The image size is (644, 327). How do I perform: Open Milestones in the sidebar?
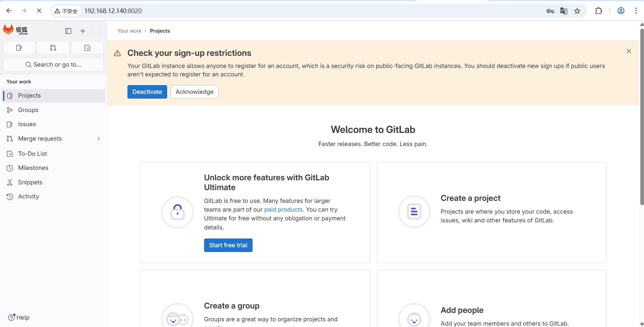tap(54, 168)
